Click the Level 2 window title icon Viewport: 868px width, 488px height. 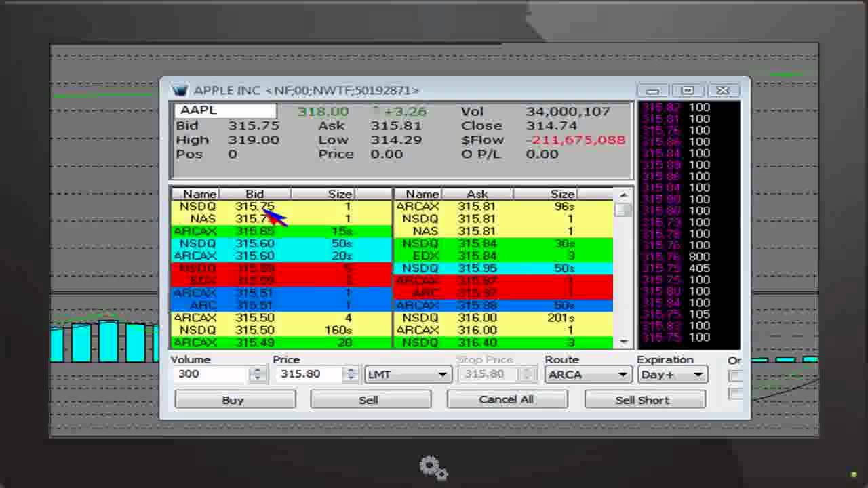pos(179,90)
